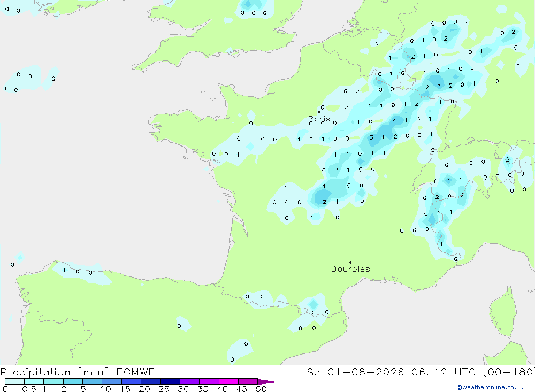Click the legend scale label "15"
The height and width of the screenshot is (392, 535).
[x=125, y=389]
